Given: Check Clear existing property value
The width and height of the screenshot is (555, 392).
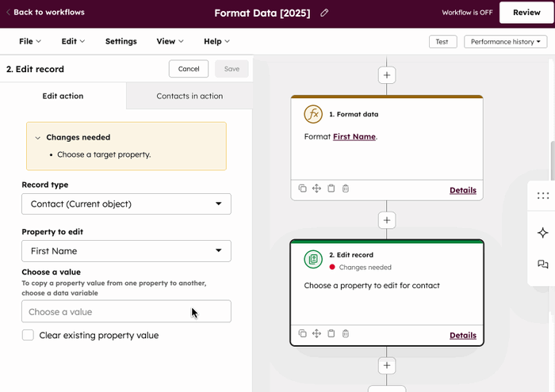Looking at the screenshot, I should 28,335.
